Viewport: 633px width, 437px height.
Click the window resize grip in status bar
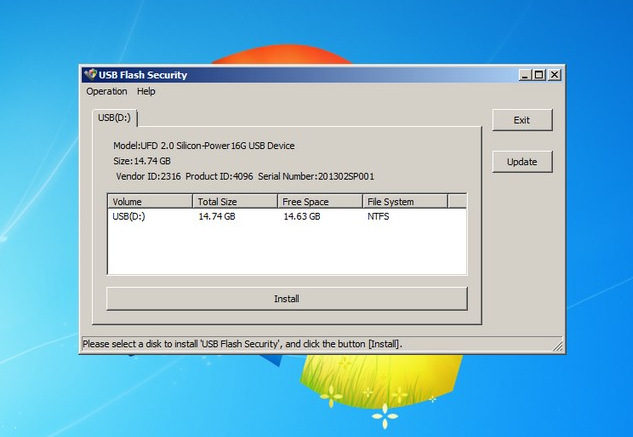pyautogui.click(x=558, y=346)
